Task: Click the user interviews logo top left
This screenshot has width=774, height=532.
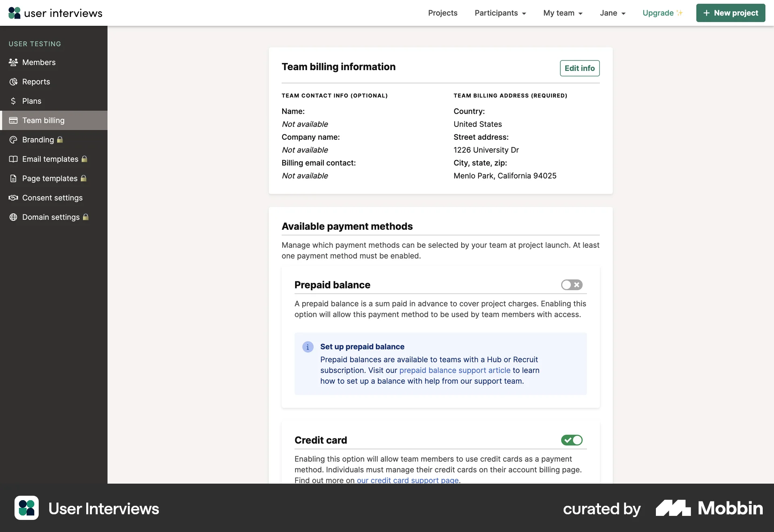Action: tap(55, 13)
